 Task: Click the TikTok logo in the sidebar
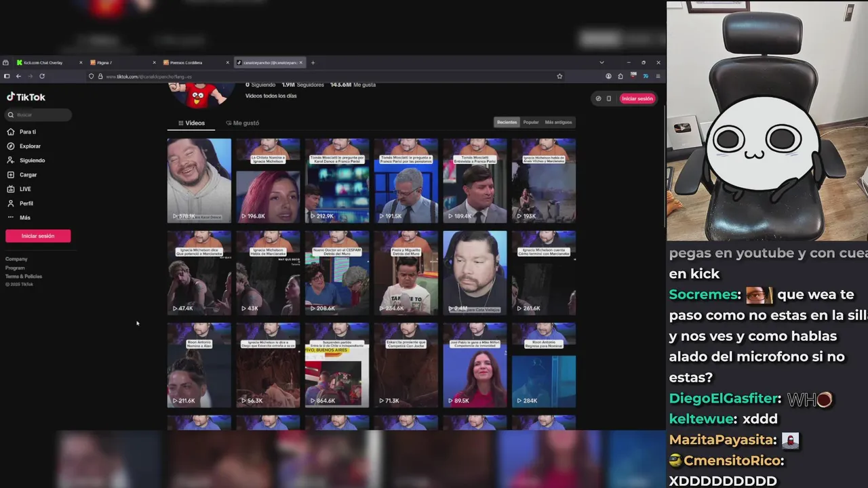[x=26, y=97]
